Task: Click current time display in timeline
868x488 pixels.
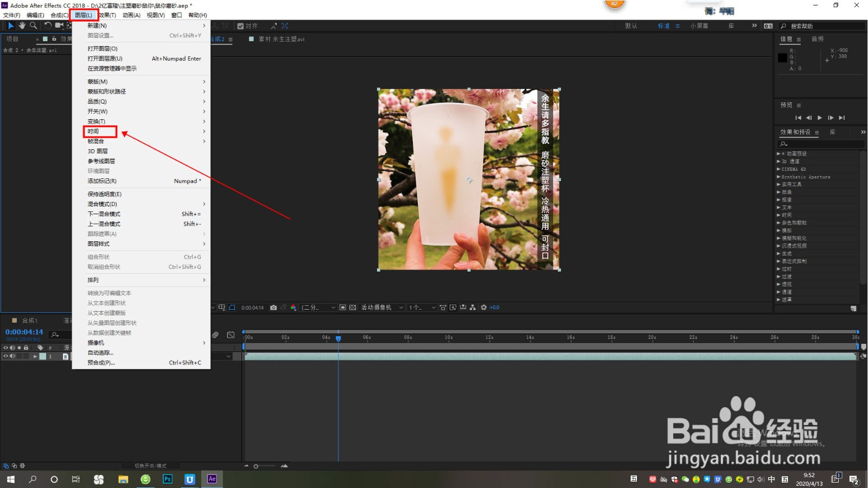Action: point(24,332)
